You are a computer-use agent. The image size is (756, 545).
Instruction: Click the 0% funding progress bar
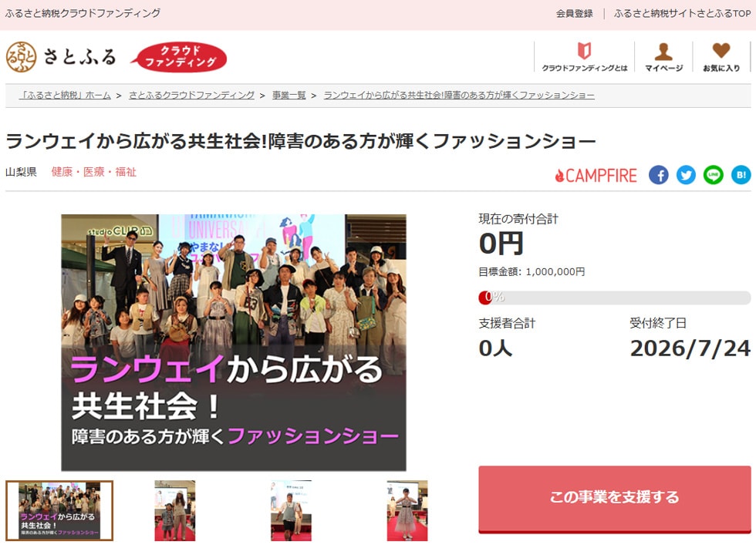coord(615,298)
